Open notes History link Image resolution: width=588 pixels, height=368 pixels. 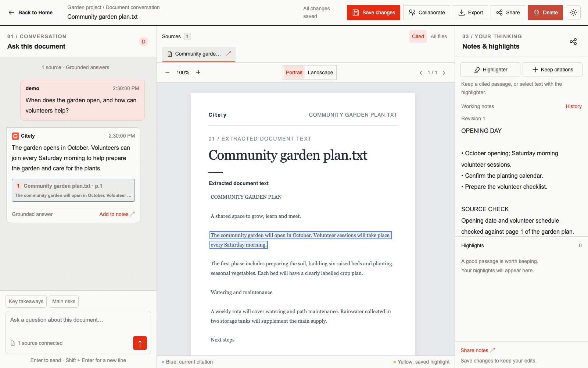[573, 106]
